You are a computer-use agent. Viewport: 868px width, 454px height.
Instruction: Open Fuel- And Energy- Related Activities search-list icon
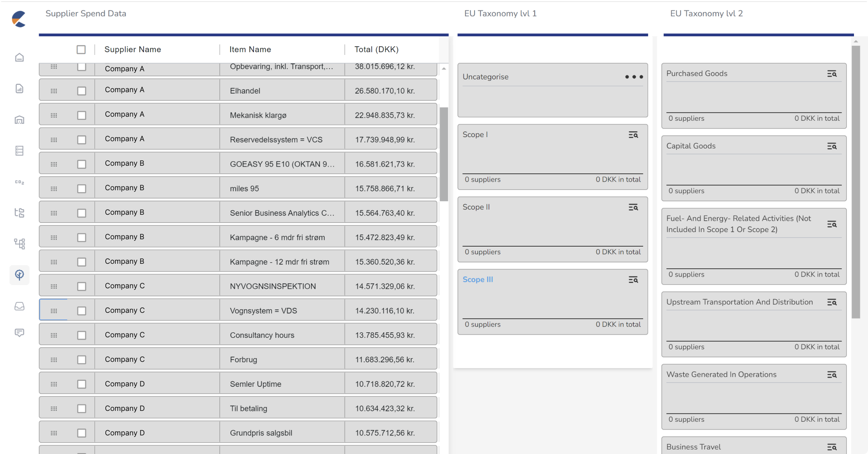[x=832, y=224]
